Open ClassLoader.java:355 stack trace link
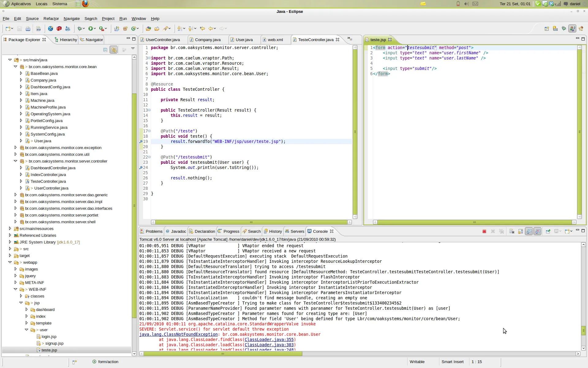Viewport: 588px width, 368px height. 269,339
